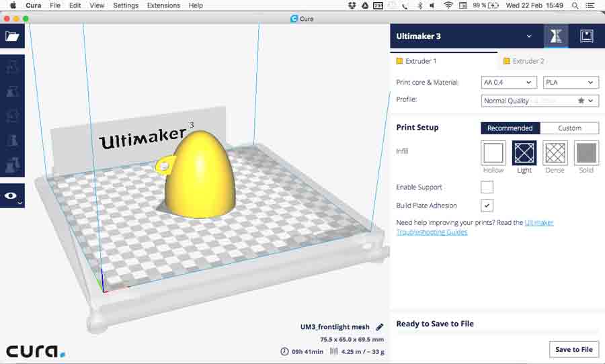Screen dimensions: 605x364
Task: Click the yellow Extruder 1 color swatch
Action: pyautogui.click(x=399, y=61)
